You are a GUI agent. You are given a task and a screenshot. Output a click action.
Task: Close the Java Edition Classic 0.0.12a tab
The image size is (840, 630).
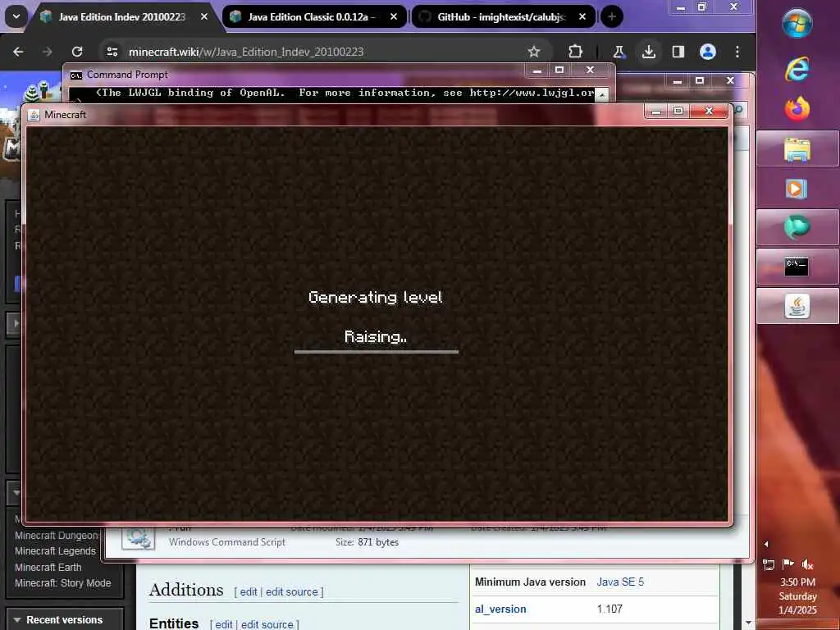click(394, 16)
